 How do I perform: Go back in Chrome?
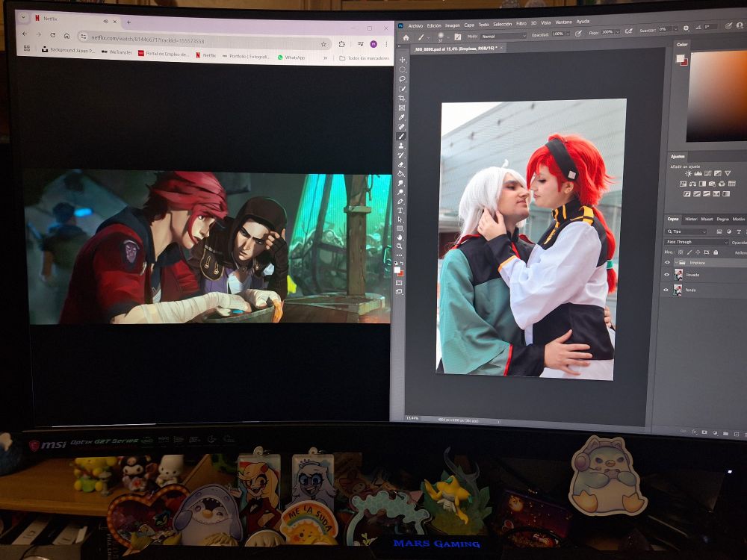(x=25, y=34)
